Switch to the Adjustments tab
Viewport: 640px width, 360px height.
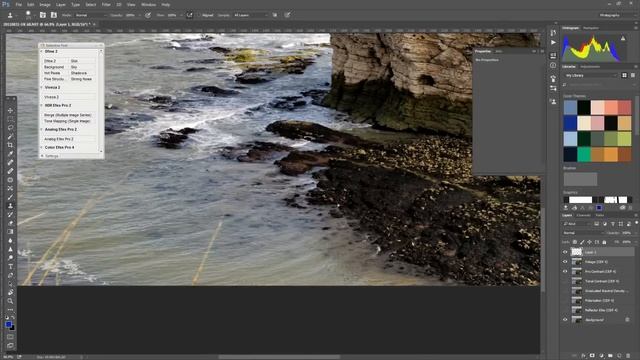tap(590, 67)
